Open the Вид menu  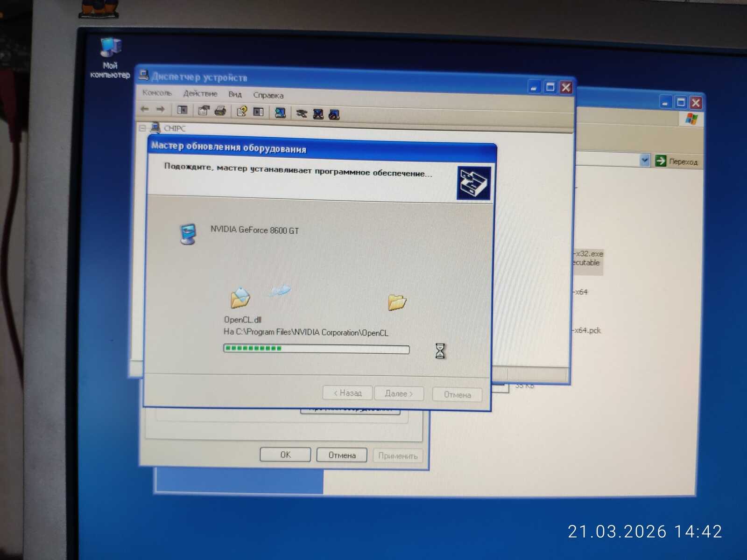point(235,95)
